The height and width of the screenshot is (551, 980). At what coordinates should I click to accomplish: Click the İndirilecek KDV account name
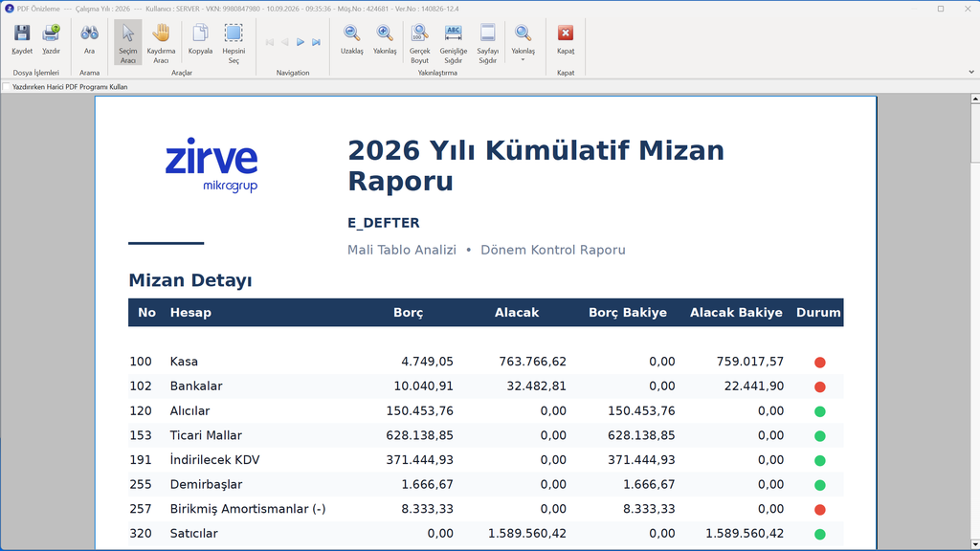(x=214, y=460)
